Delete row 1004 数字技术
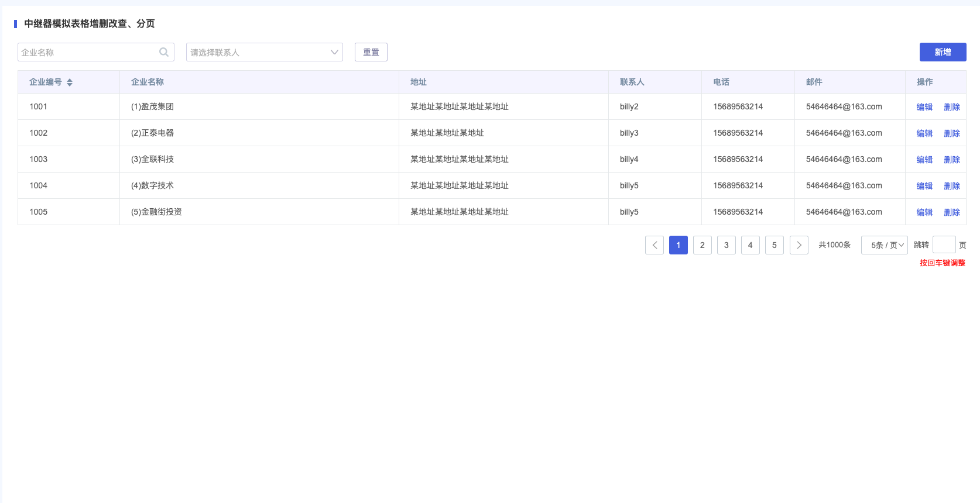This screenshot has width=980, height=503. pyautogui.click(x=952, y=186)
